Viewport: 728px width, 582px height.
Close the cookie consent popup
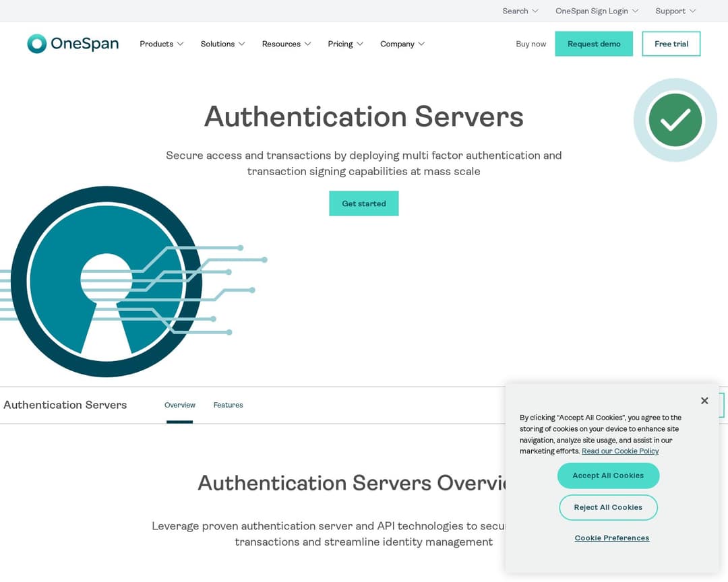[x=704, y=401]
